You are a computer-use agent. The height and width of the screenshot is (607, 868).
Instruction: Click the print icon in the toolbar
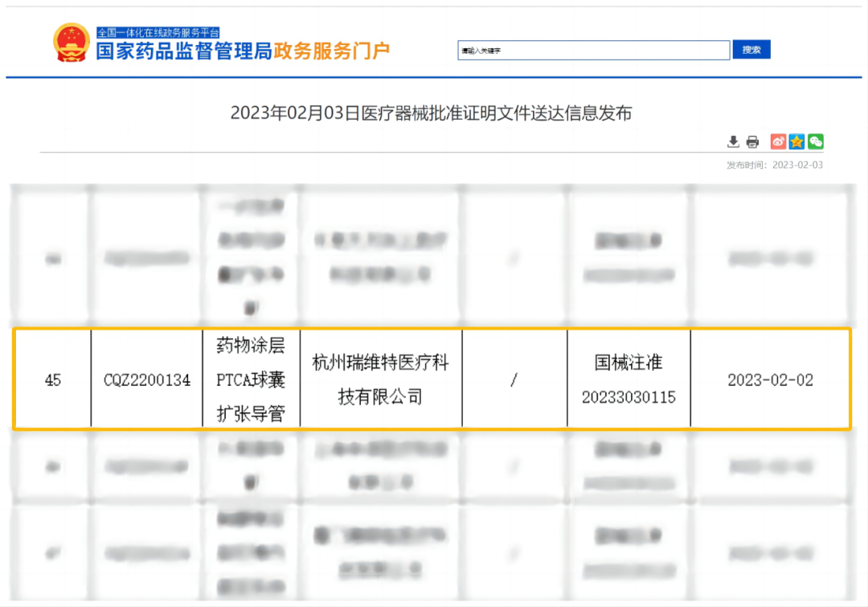pyautogui.click(x=752, y=141)
